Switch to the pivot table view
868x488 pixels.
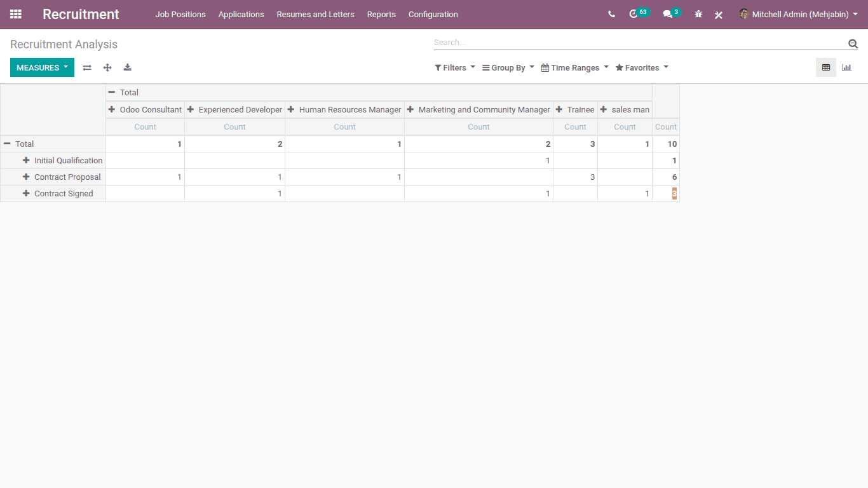pyautogui.click(x=826, y=67)
